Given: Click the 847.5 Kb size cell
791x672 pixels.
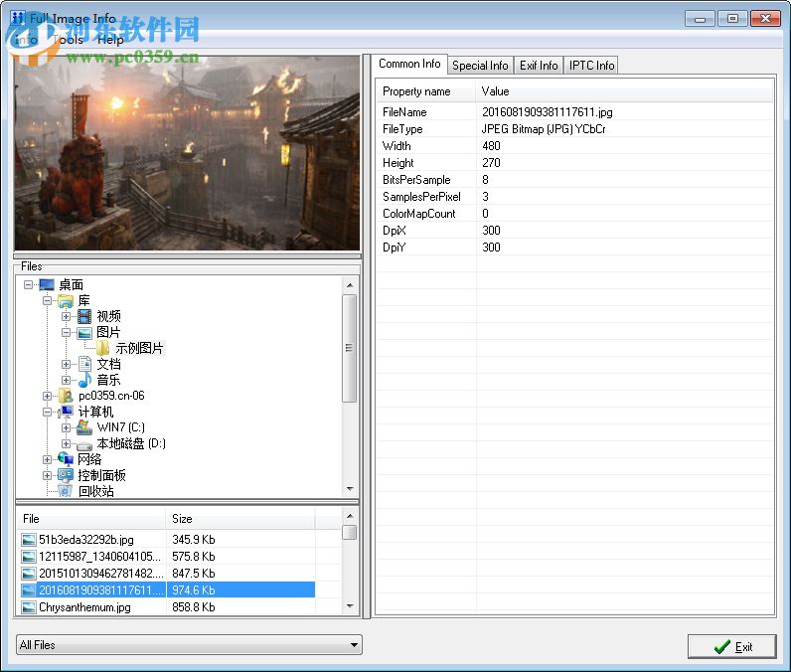Looking at the screenshot, I should 194,574.
